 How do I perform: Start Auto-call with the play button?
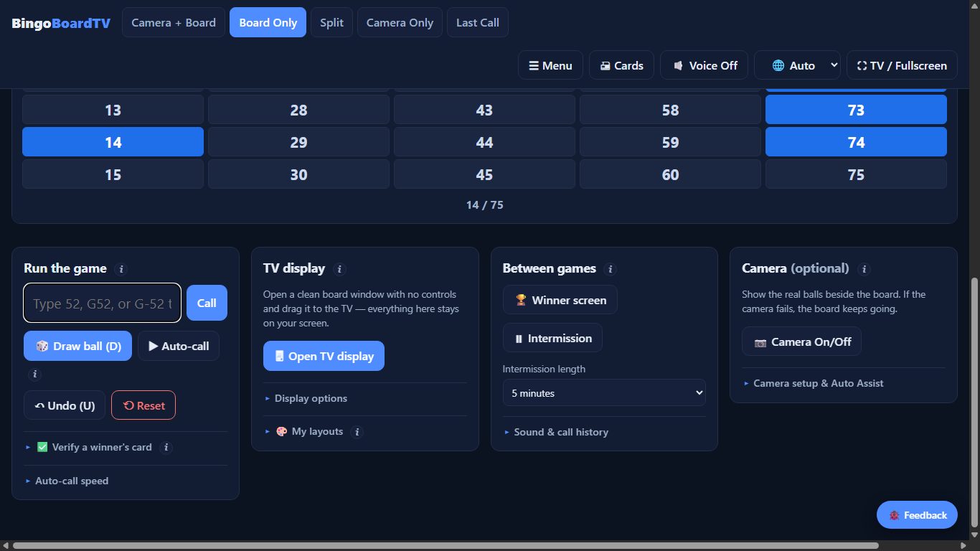tap(179, 346)
